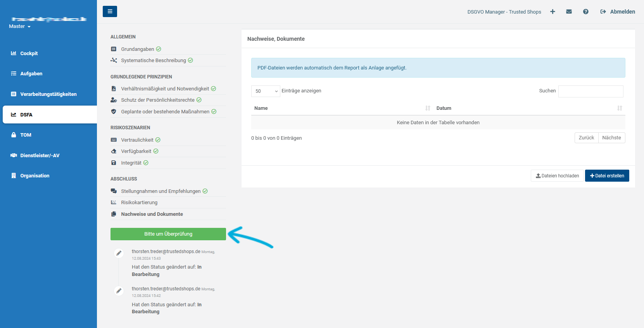The height and width of the screenshot is (328, 644).
Task: Click the pencil icon of 15:43 entry
Action: [x=119, y=253]
